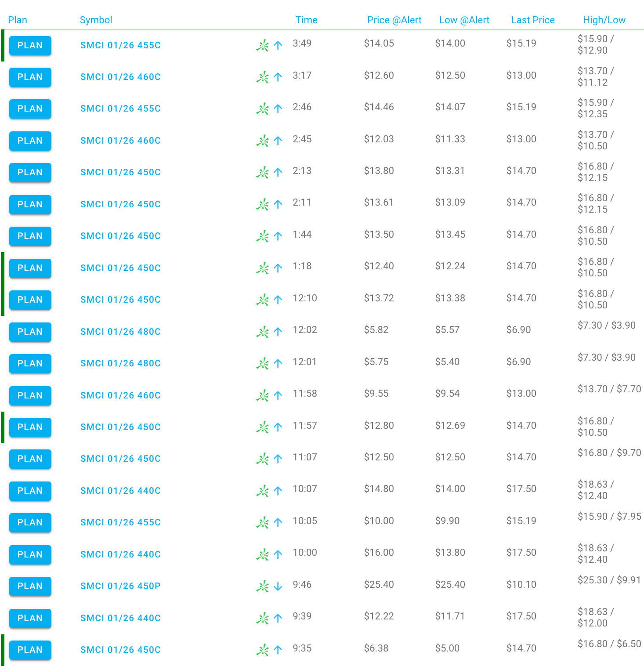The height and width of the screenshot is (666, 644).
Task: Select the 12:10 time cell
Action: pyautogui.click(x=305, y=298)
